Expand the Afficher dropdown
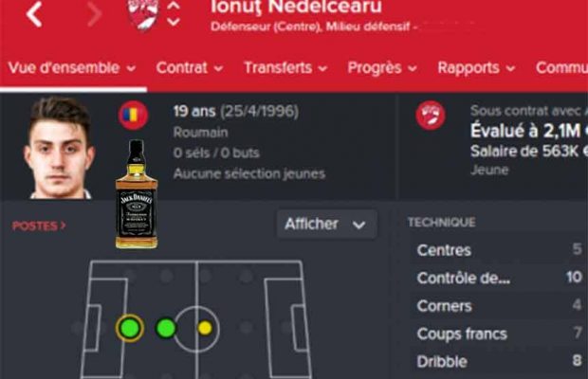This screenshot has width=588, height=379. point(326,225)
